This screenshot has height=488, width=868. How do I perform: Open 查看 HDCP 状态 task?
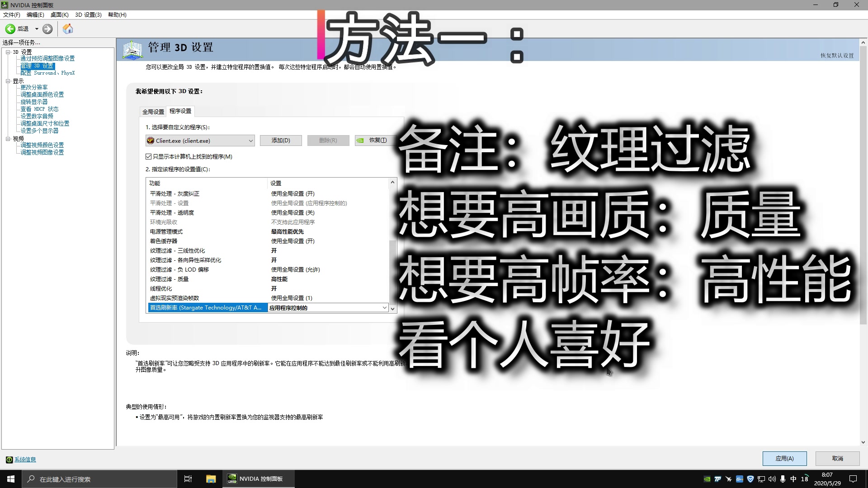click(x=39, y=109)
